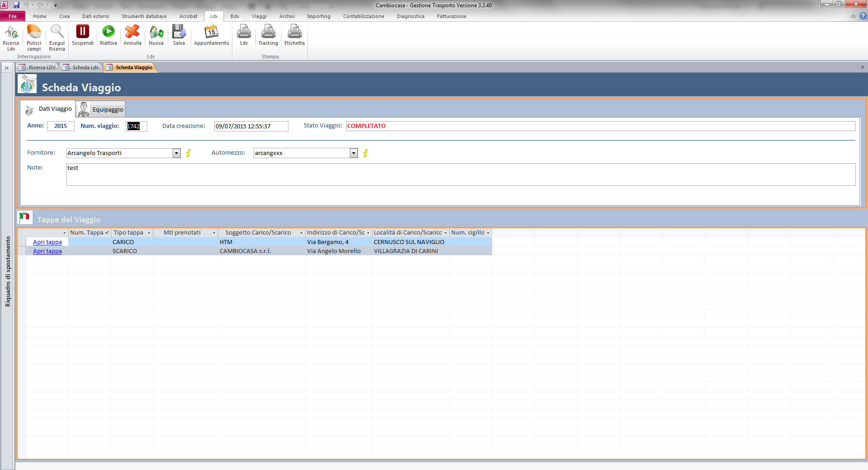Click the Via Angelo Morello cell
Viewport: 868px width, 470px height.
tap(339, 251)
